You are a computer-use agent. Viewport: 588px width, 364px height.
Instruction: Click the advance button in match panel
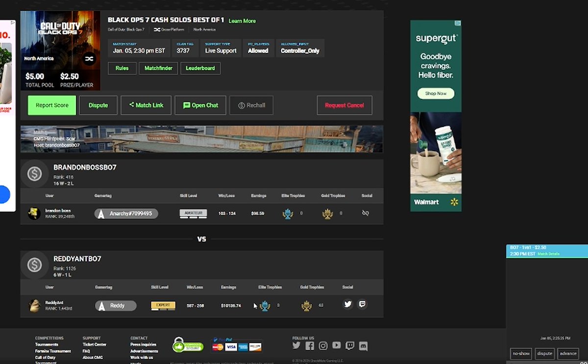(x=568, y=354)
